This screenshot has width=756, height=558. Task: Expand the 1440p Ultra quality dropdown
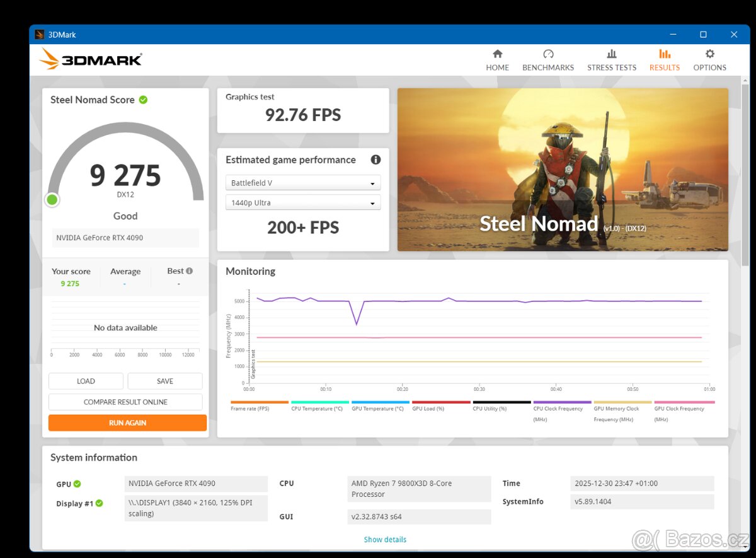coord(302,202)
